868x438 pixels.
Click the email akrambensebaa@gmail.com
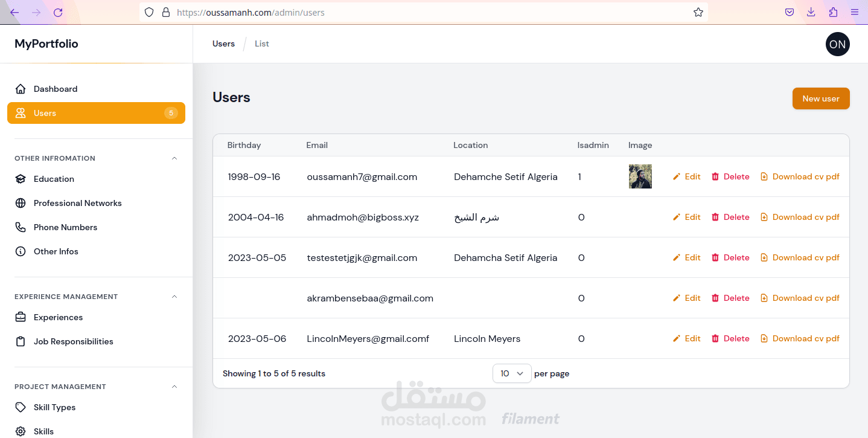(370, 298)
